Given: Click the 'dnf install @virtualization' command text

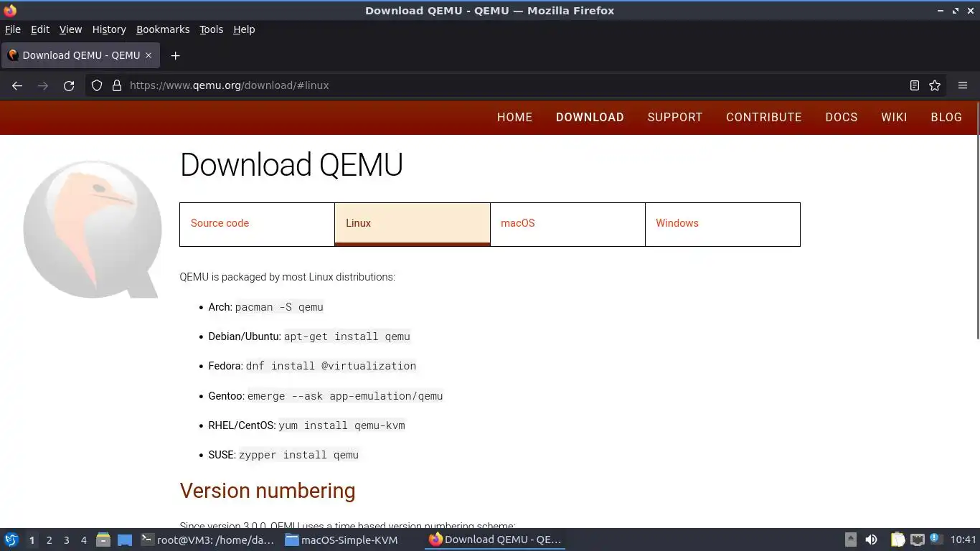Looking at the screenshot, I should (331, 366).
